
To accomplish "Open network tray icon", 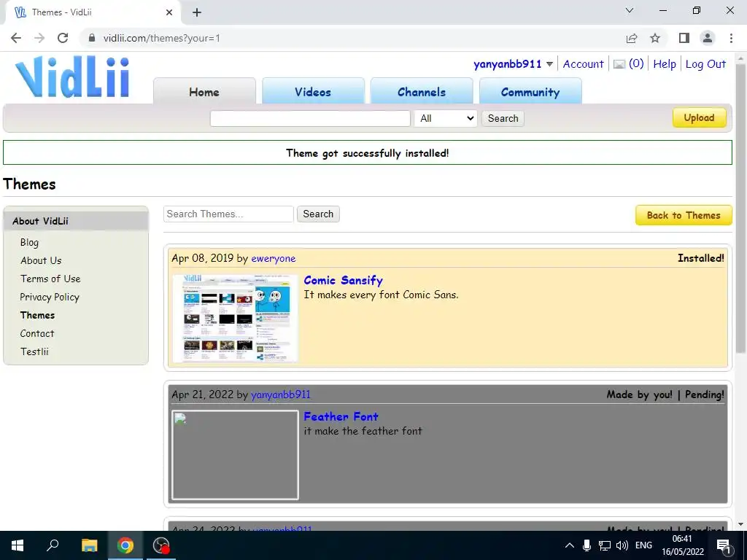I will [x=605, y=545].
